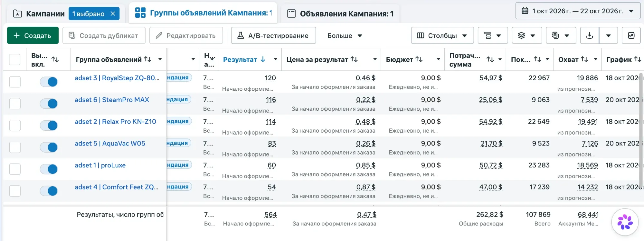This screenshot has width=644, height=241.
Task: Clear the '1 выбрано' selection X
Action: (113, 14)
